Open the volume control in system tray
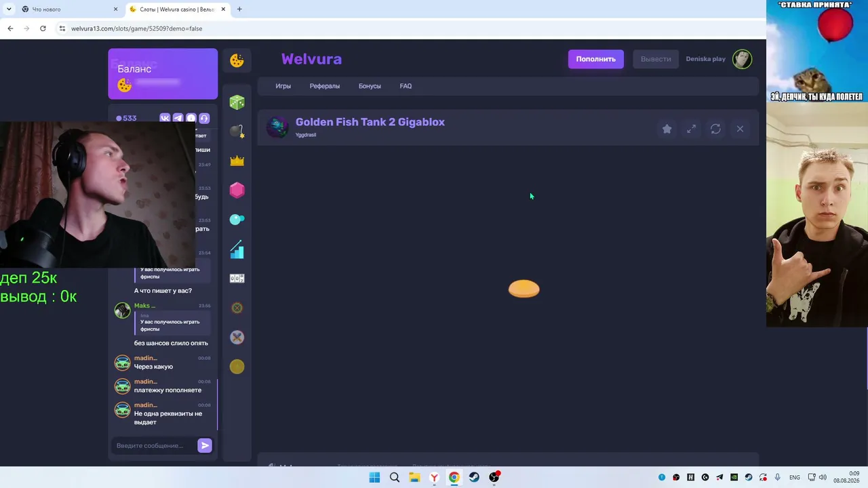 [x=823, y=478]
